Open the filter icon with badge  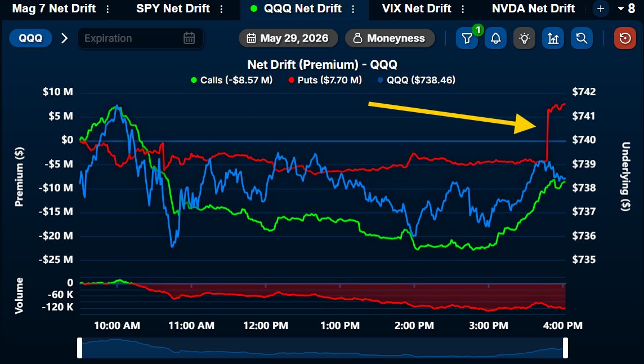[467, 38]
